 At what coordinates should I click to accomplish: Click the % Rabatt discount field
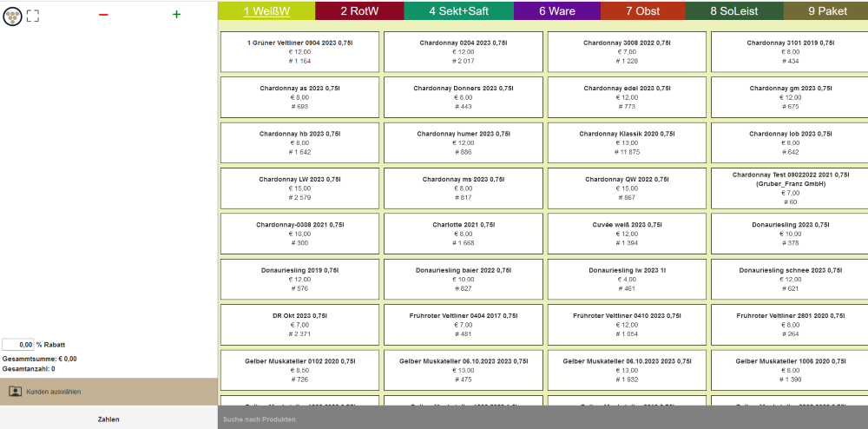point(18,345)
